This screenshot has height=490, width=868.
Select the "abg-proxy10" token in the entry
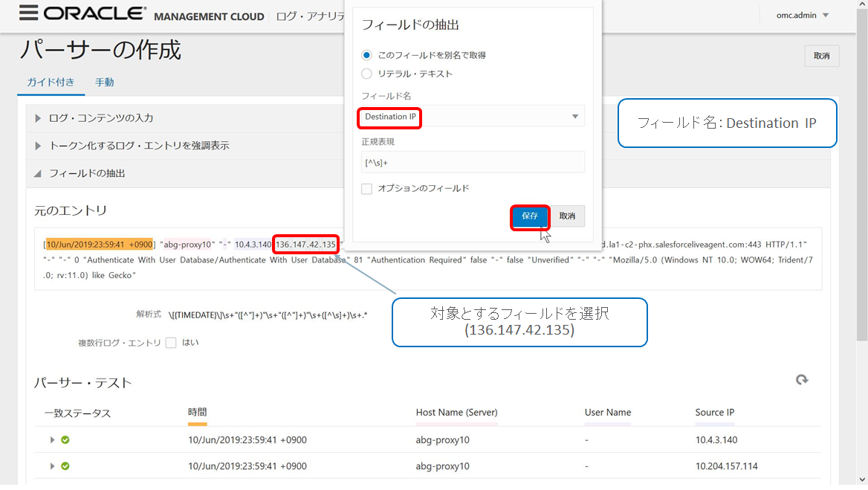tap(188, 244)
